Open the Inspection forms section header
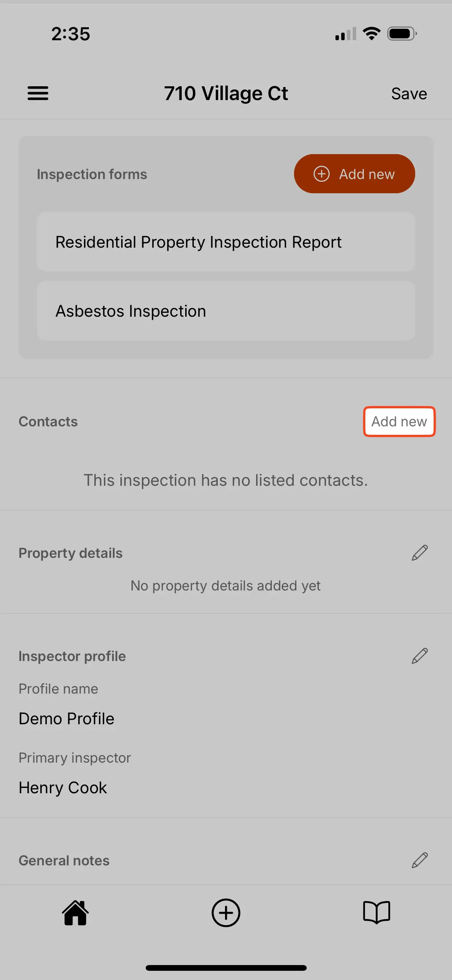The width and height of the screenshot is (452, 980). (92, 174)
